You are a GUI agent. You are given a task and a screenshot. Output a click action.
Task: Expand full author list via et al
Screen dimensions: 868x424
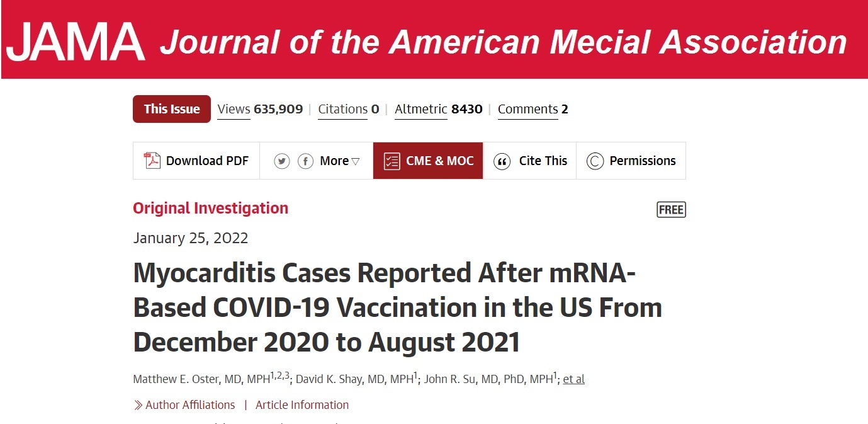point(573,379)
